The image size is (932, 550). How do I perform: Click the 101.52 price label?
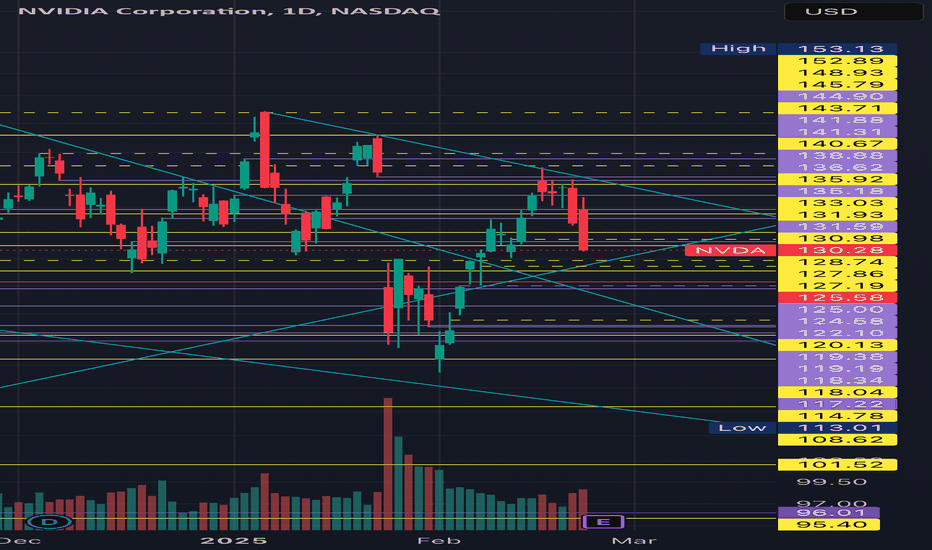coord(837,464)
